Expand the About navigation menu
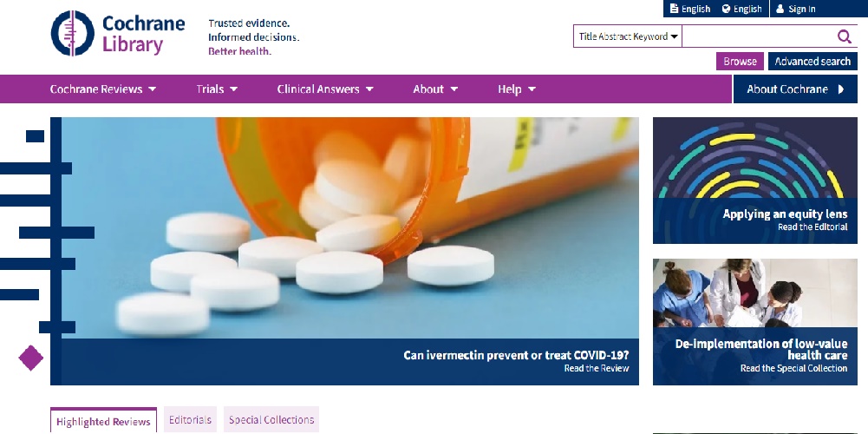The image size is (868, 434). coord(435,89)
